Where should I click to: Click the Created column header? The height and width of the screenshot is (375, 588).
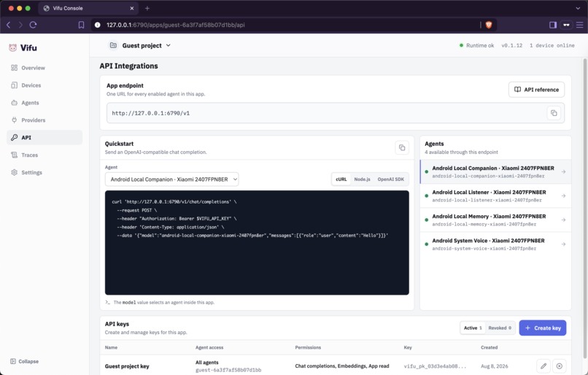489,347
